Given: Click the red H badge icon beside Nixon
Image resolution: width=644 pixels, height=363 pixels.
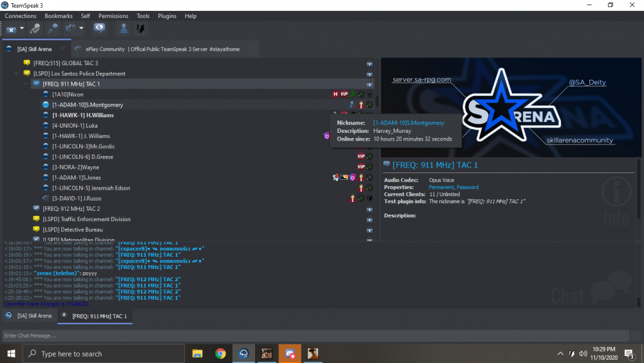Looking at the screenshot, I should tap(335, 94).
